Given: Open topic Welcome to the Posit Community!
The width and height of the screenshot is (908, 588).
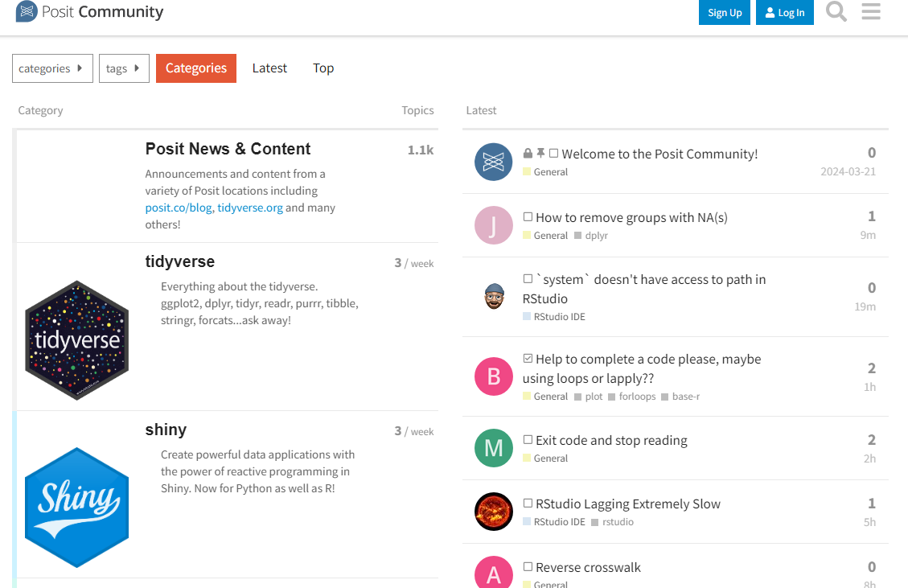Looking at the screenshot, I should pyautogui.click(x=659, y=154).
